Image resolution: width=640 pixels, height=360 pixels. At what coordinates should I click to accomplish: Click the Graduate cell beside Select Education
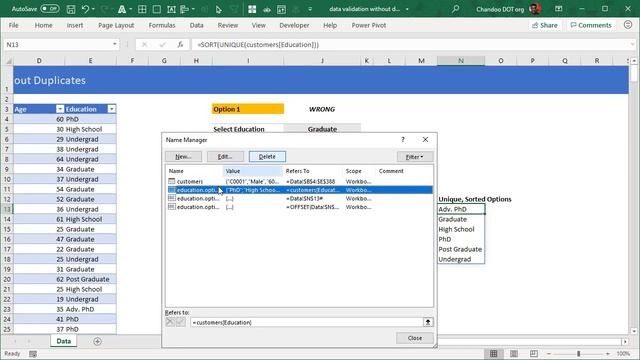[322, 129]
